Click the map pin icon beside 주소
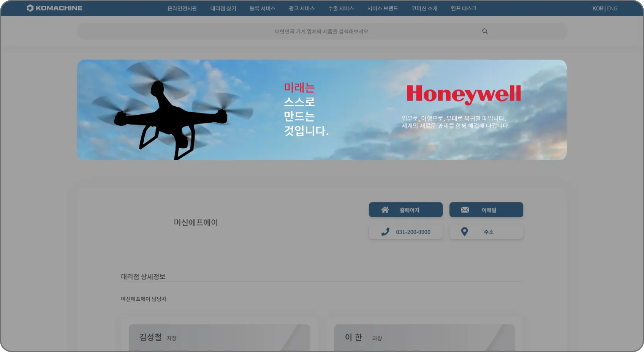The height and width of the screenshot is (352, 644). point(464,232)
